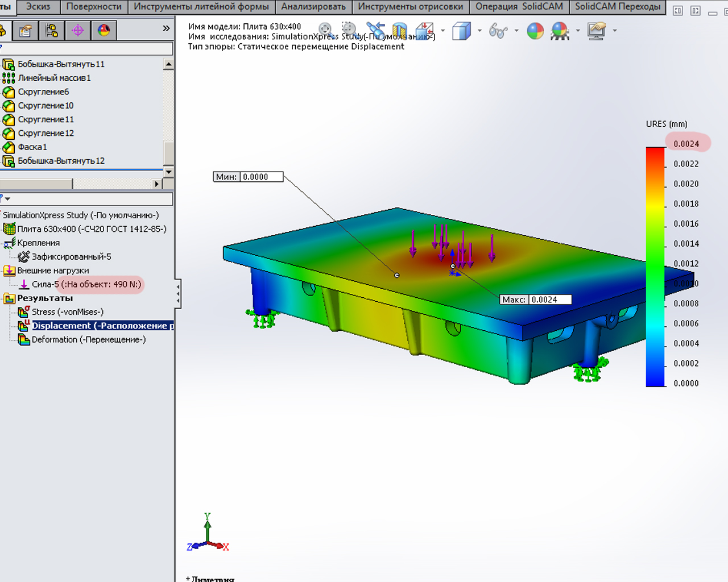
Task: Select the SimulationXpress Study root item
Action: click(81, 215)
